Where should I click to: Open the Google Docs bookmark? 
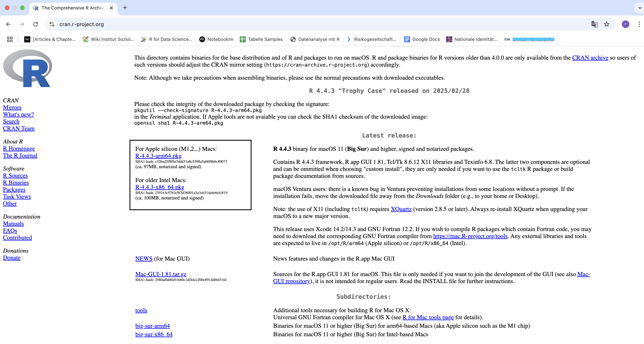422,39
